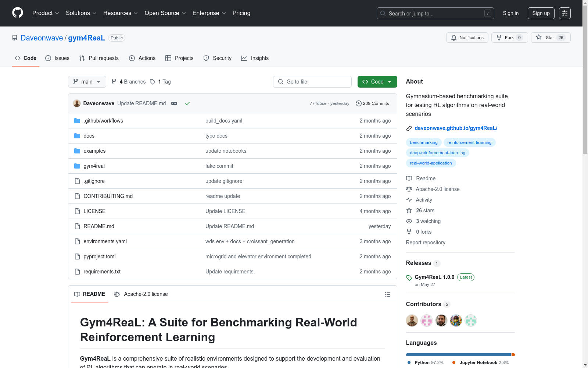Switch to the Projects tab

[x=179, y=58]
